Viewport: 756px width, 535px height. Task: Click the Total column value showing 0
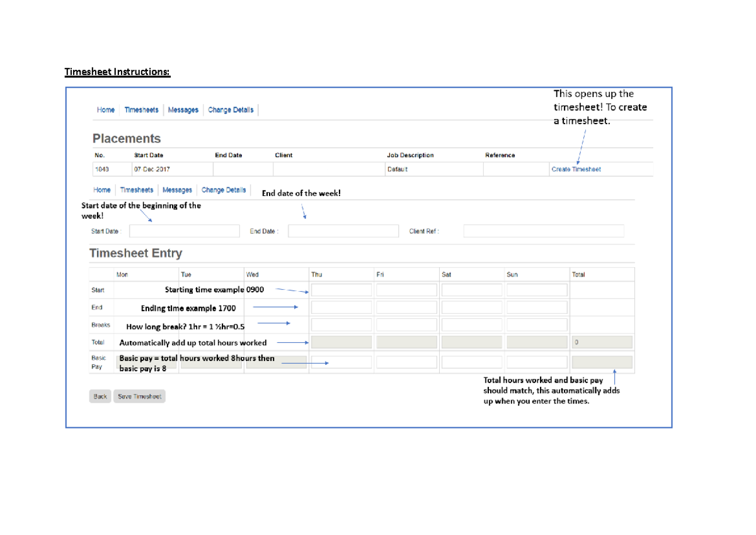coord(602,341)
